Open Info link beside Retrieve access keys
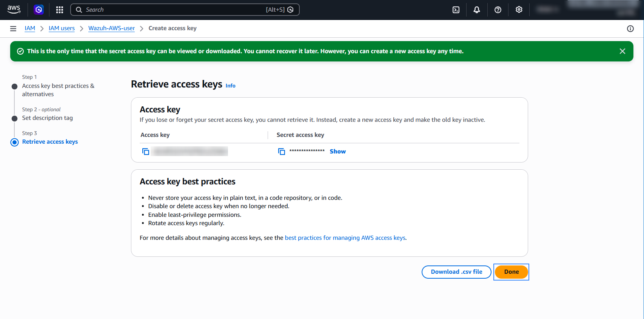The image size is (644, 319). 230,86
